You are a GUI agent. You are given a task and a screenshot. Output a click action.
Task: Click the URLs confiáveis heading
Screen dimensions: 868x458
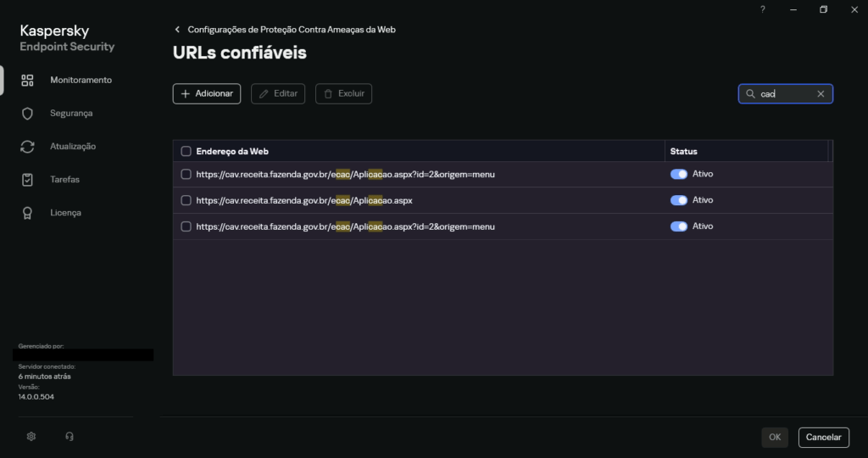click(240, 53)
